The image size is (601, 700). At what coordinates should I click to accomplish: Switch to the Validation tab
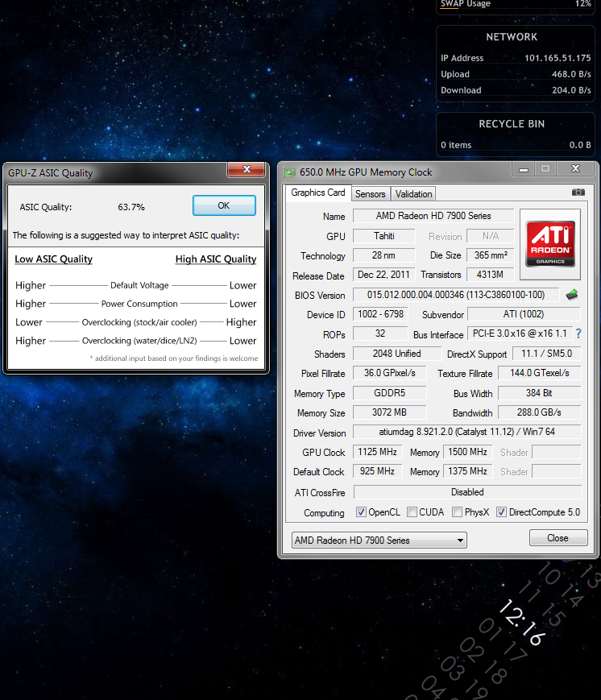pyautogui.click(x=413, y=194)
